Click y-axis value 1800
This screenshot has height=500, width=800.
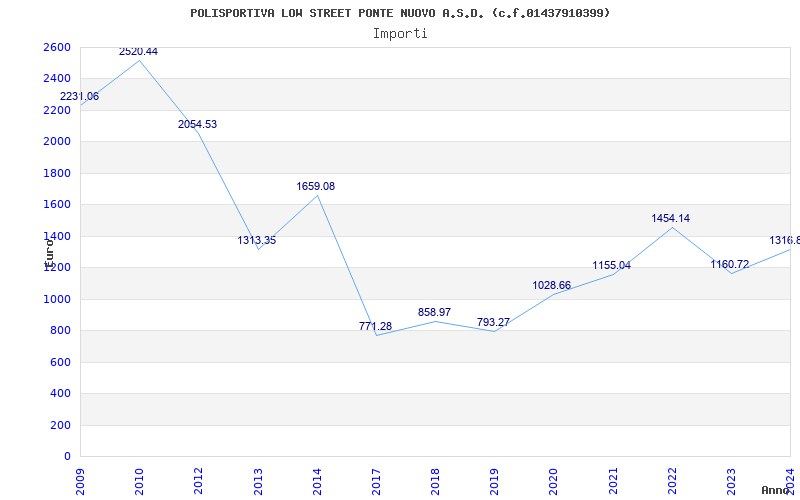(x=57, y=173)
